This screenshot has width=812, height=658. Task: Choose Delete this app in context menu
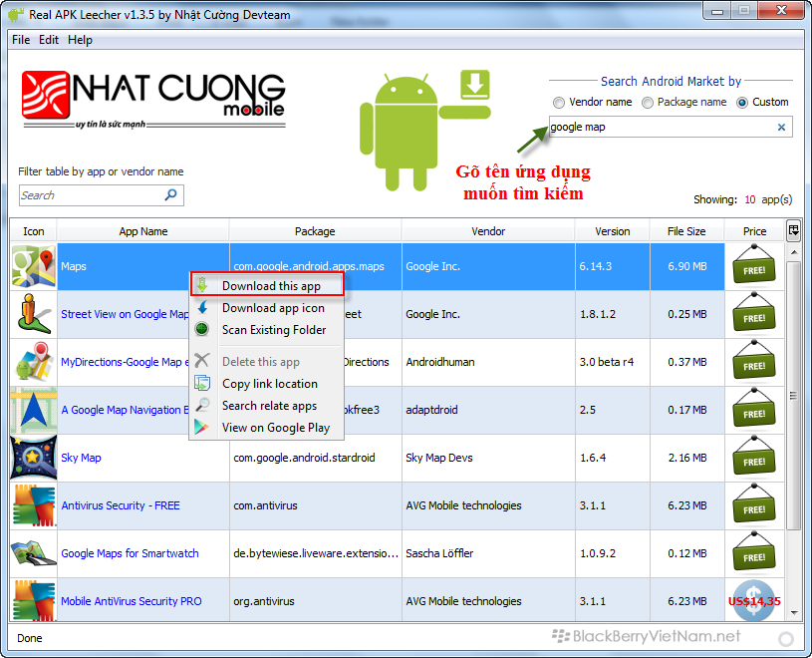[x=267, y=362]
